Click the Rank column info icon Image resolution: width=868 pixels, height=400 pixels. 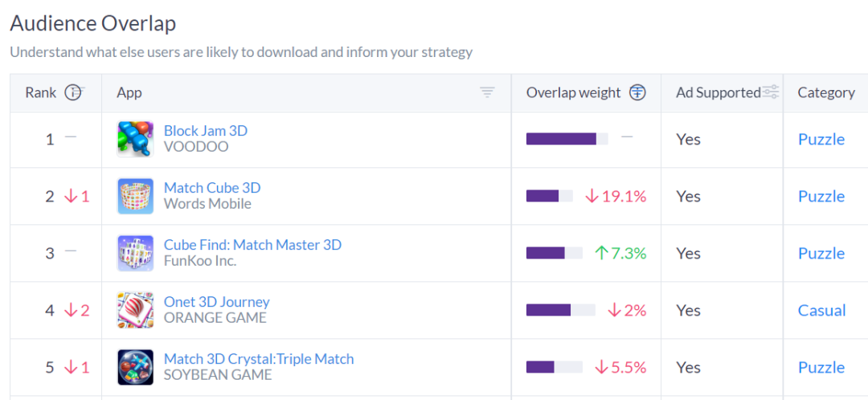pos(74,92)
